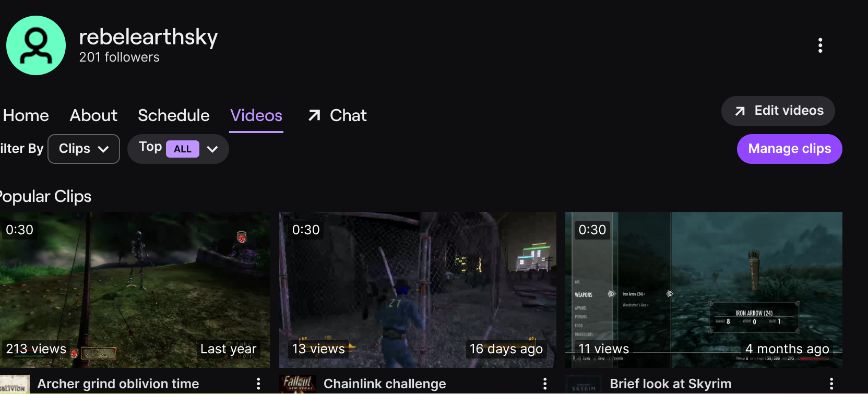Viewport: 868px width, 394px height.
Task: Click the Edit videos button
Action: click(x=778, y=111)
